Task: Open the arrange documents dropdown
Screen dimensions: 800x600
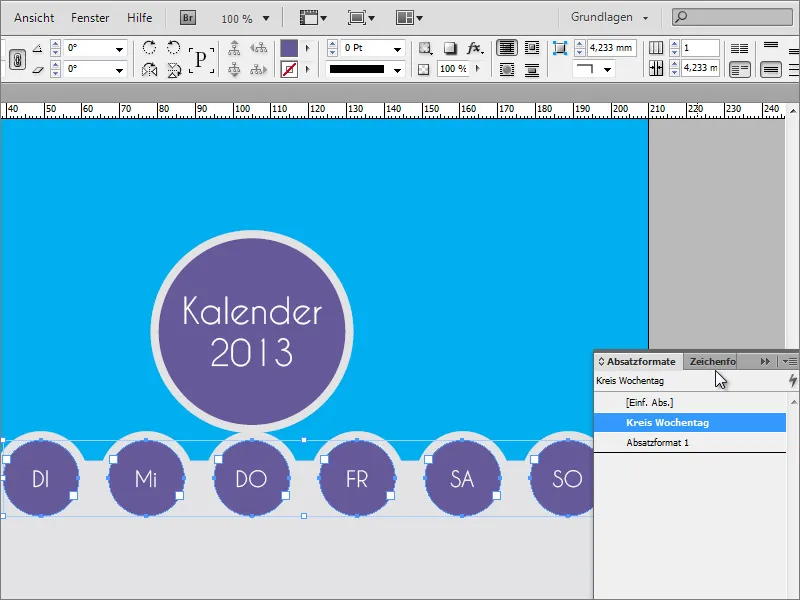Action: click(409, 18)
